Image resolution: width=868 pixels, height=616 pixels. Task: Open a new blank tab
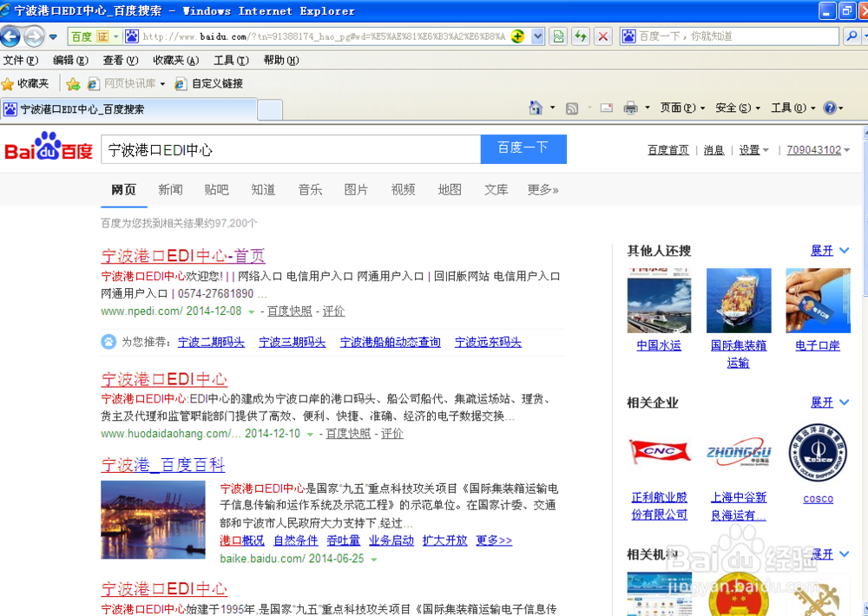[x=270, y=109]
